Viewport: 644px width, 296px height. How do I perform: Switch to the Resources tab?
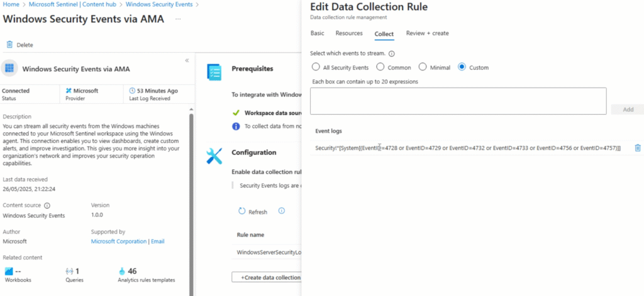349,33
